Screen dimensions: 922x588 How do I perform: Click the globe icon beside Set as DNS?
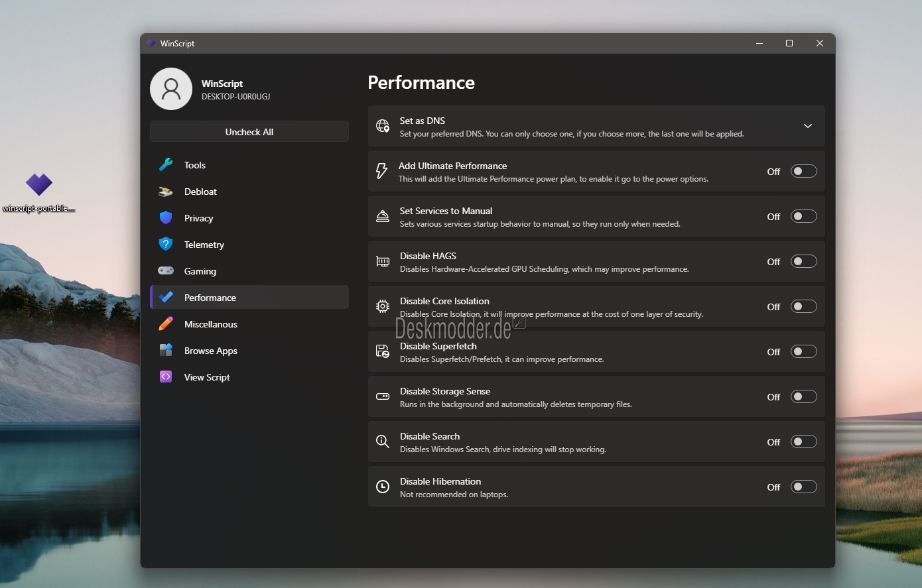click(383, 126)
